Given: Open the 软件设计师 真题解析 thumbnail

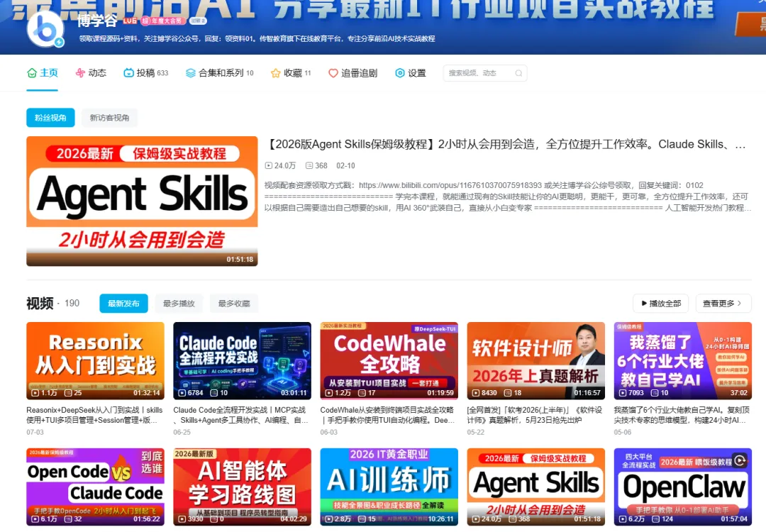Looking at the screenshot, I should pyautogui.click(x=536, y=360).
